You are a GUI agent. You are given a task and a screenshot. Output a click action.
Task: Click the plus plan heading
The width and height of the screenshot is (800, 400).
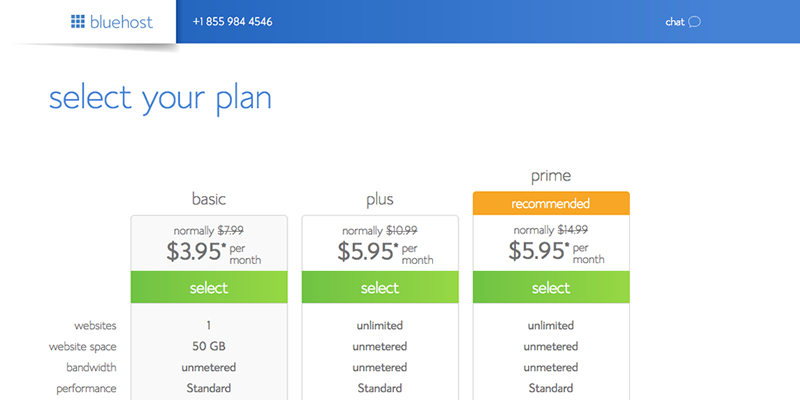pos(380,199)
